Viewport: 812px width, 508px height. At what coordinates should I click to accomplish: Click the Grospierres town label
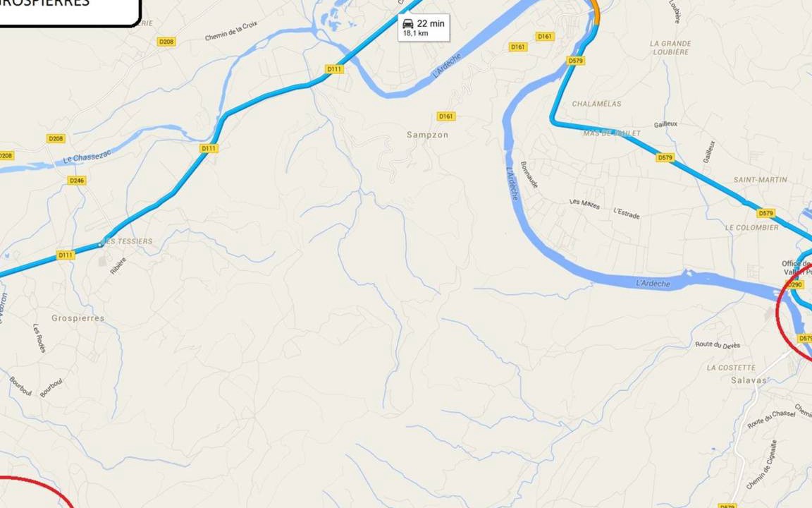point(78,318)
